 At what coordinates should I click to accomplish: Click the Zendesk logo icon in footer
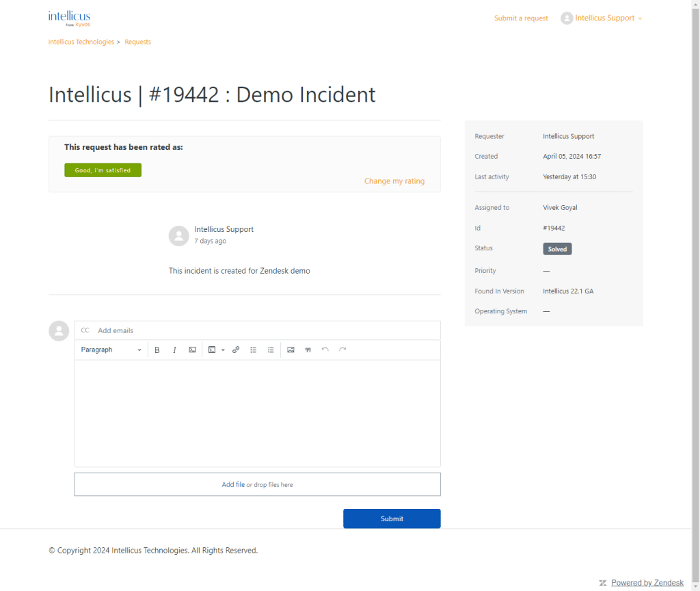pyautogui.click(x=603, y=583)
